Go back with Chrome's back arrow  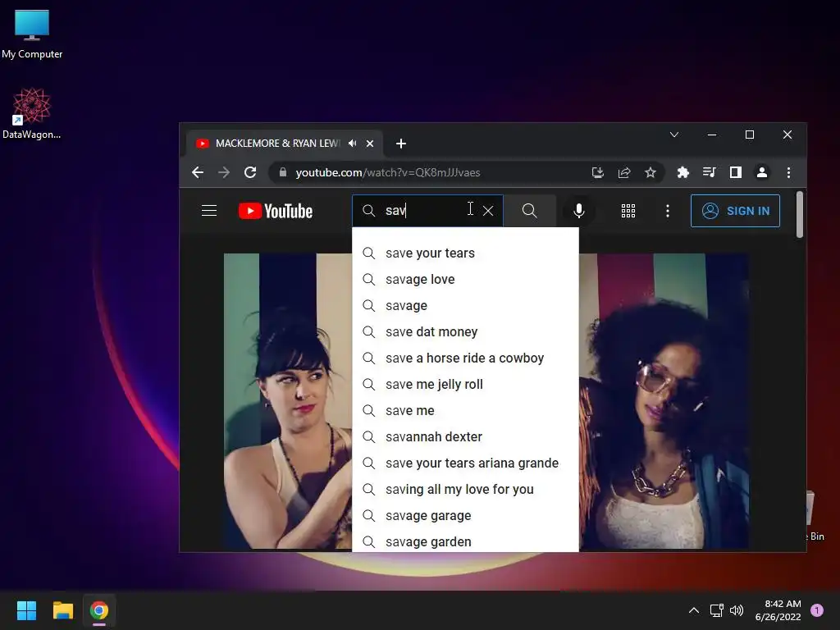[x=198, y=172]
